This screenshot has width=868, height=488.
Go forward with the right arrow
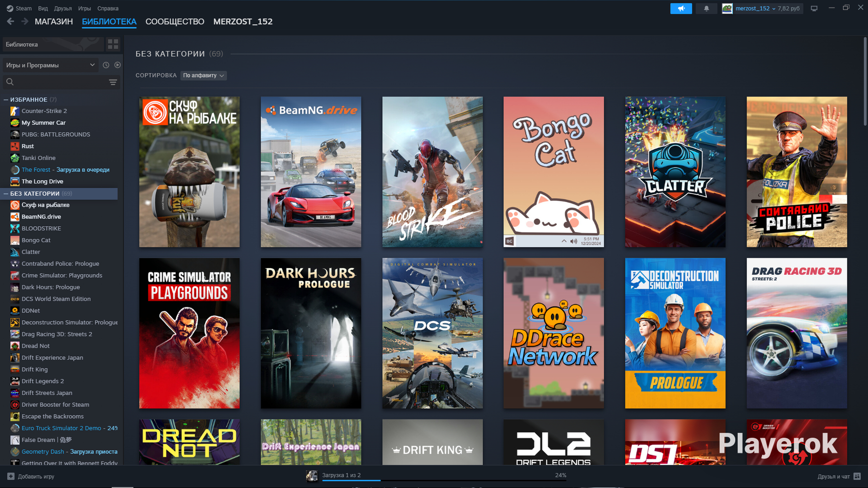(x=25, y=21)
